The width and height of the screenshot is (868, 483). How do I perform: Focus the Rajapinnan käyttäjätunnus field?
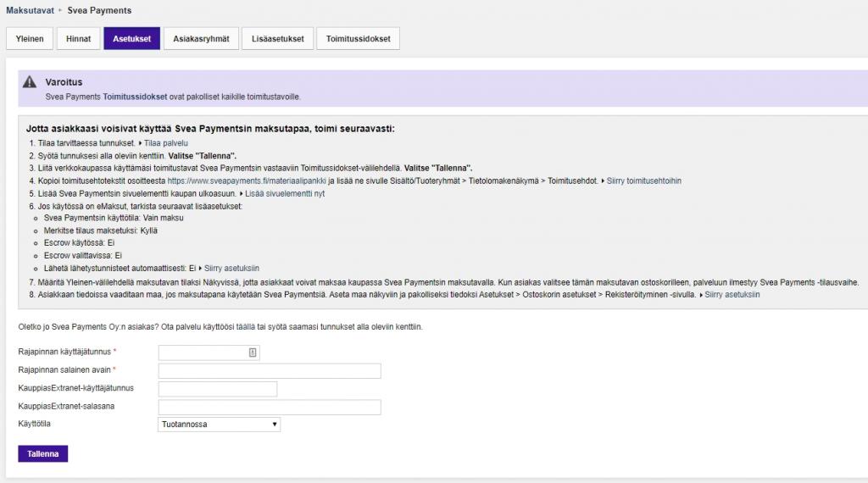click(x=209, y=353)
